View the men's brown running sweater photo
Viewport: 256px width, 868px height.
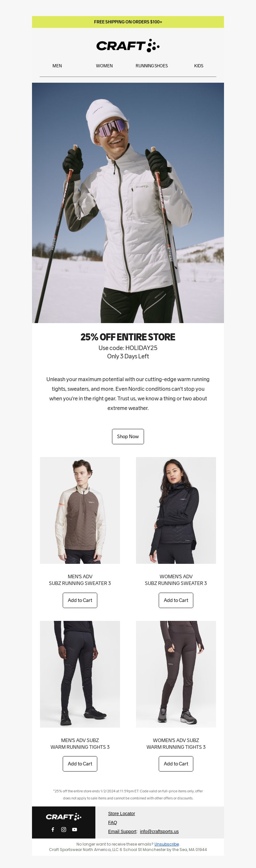80,510
